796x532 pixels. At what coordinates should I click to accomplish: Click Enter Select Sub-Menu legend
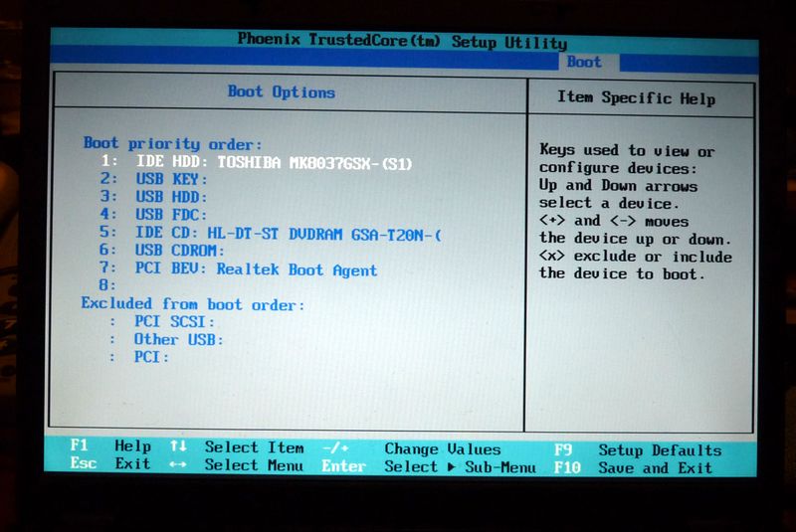429,466
